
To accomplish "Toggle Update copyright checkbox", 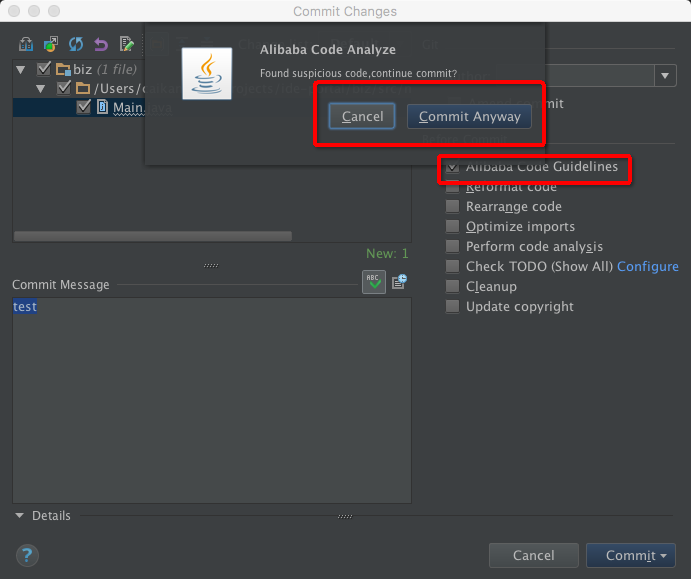I will (x=453, y=307).
